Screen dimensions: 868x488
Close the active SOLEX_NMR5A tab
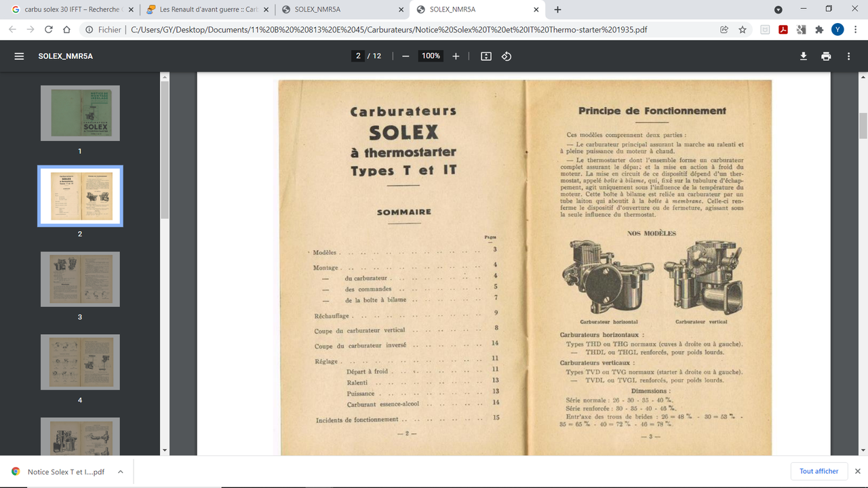[536, 9]
